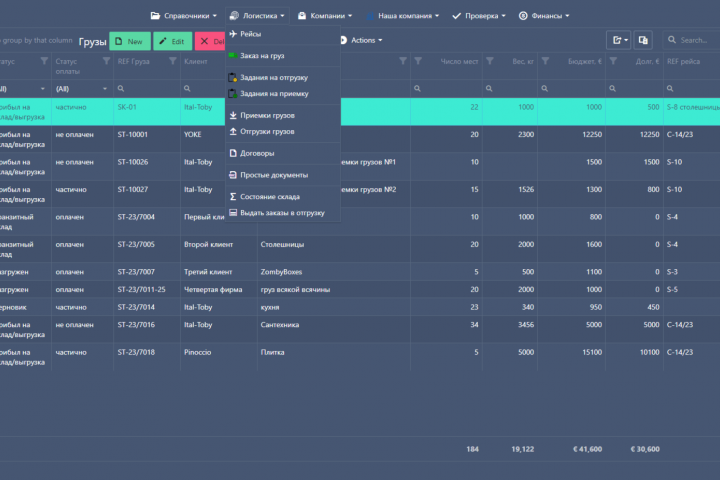
Task: Select Рейсы from Логистика menu
Action: click(x=283, y=34)
